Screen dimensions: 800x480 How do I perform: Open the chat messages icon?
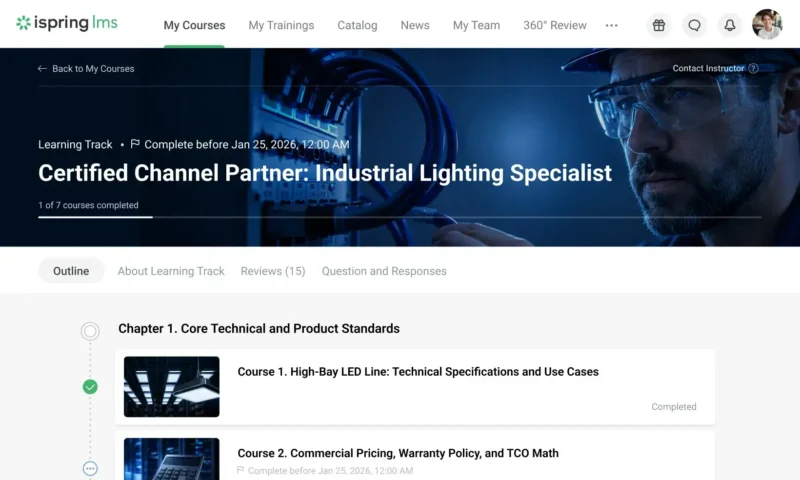694,25
